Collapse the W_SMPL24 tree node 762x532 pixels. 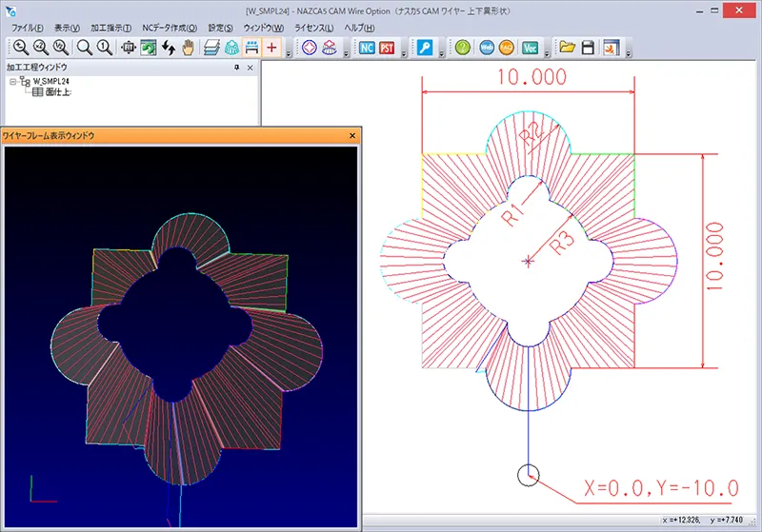pos(12,82)
